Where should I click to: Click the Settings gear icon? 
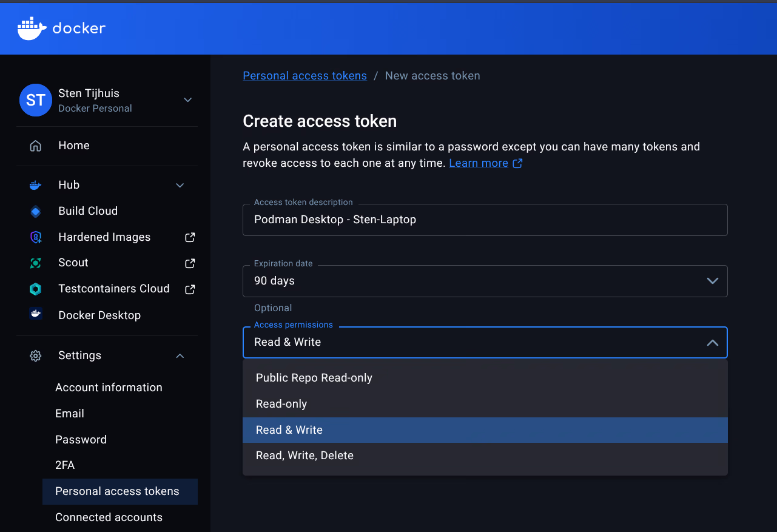(x=36, y=355)
